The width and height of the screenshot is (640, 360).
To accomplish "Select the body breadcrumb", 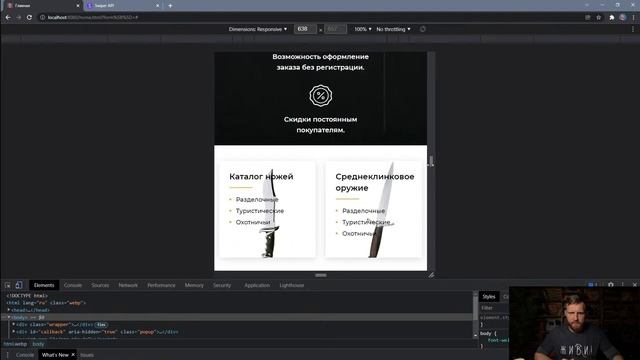I will pyautogui.click(x=38, y=344).
